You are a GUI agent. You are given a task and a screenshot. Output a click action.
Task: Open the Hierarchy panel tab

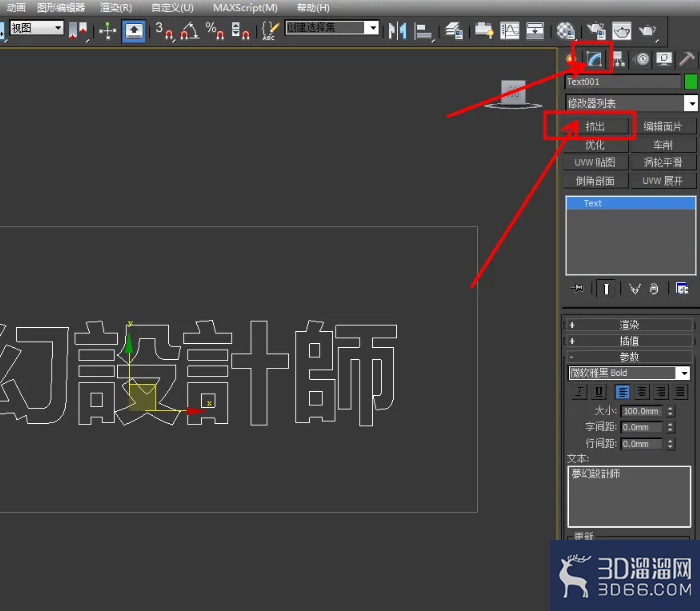(x=618, y=59)
